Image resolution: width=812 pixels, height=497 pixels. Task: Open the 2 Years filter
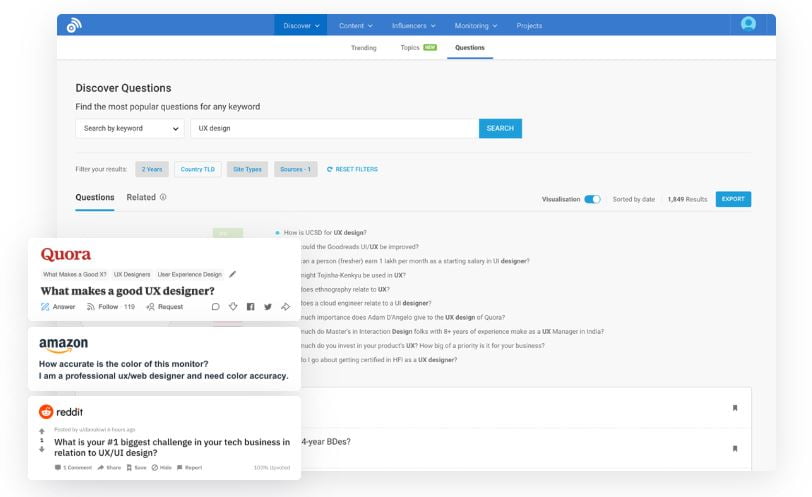[152, 169]
